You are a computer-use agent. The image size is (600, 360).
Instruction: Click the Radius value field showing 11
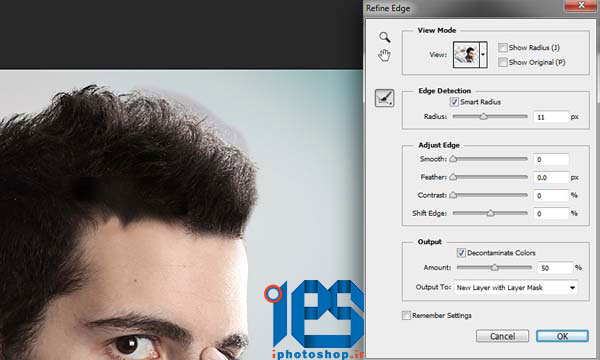(551, 117)
